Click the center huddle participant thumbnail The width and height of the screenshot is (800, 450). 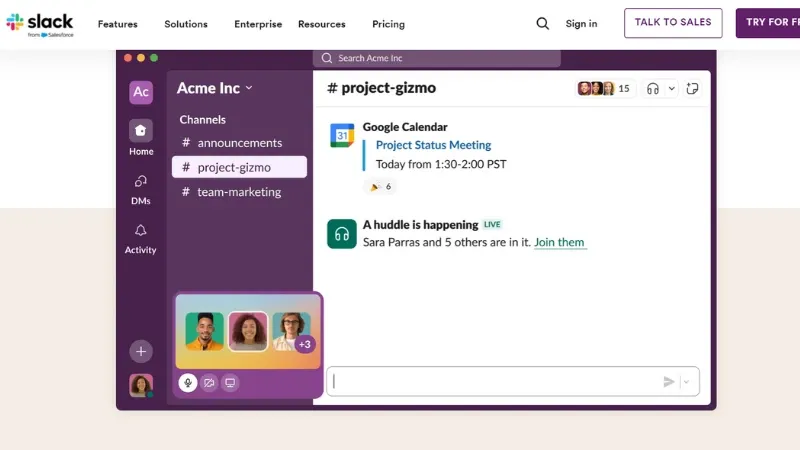tap(248, 332)
